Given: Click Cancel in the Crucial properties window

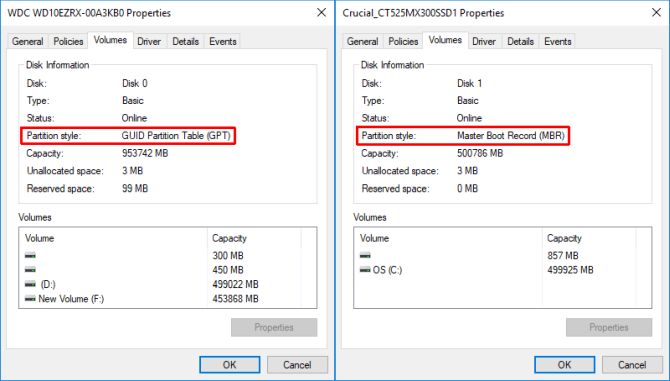Looking at the screenshot, I should click(x=632, y=365).
